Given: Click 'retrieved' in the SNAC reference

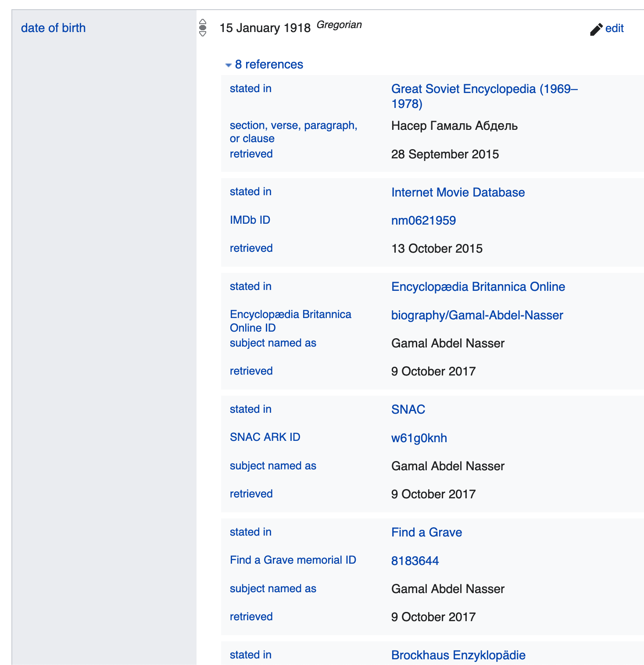Looking at the screenshot, I should coord(251,493).
